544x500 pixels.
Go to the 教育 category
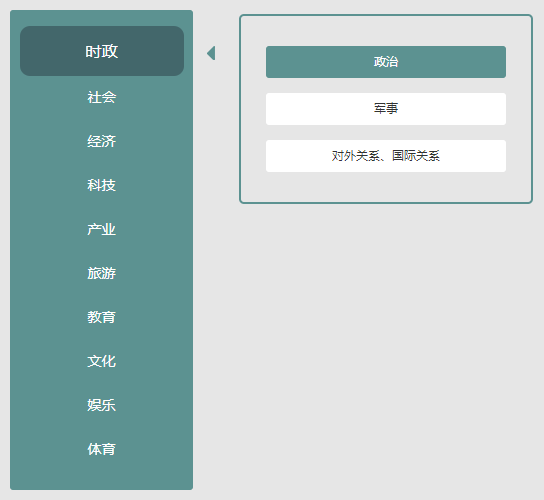[102, 317]
